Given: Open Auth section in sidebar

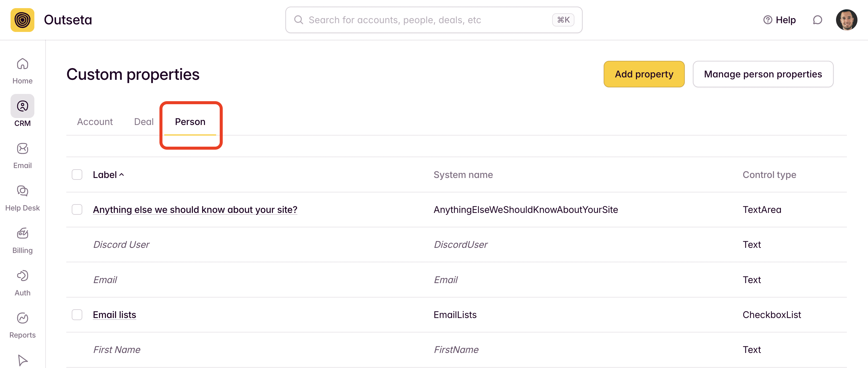Looking at the screenshot, I should pos(22,282).
